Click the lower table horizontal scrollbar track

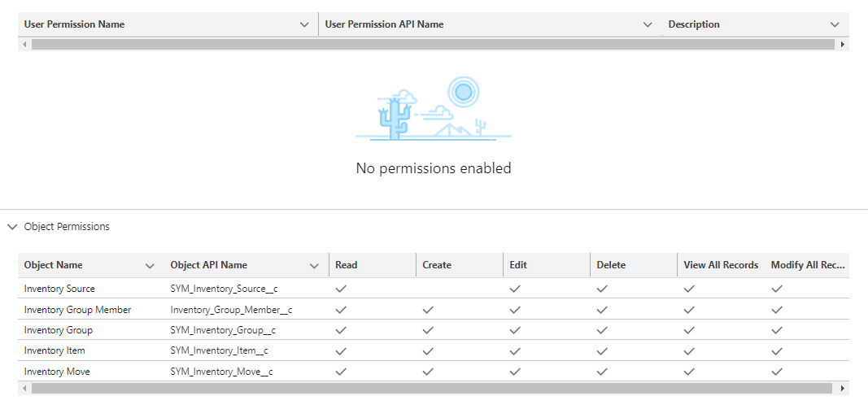coord(432,389)
